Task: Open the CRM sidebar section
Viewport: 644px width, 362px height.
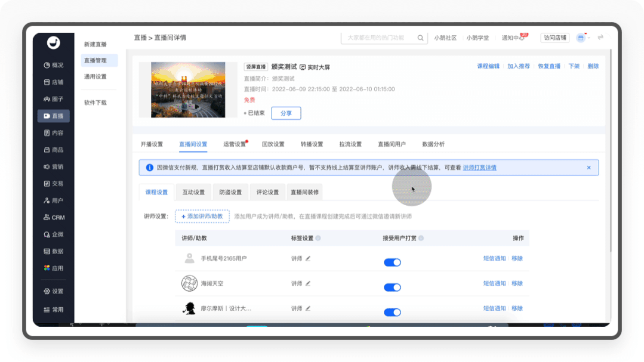Action: point(53,218)
